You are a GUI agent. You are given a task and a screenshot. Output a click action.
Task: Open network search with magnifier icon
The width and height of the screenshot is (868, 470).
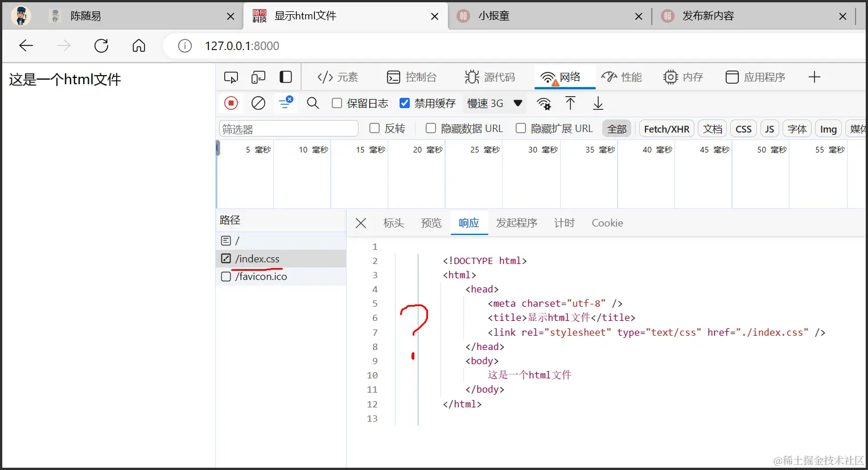coord(312,103)
